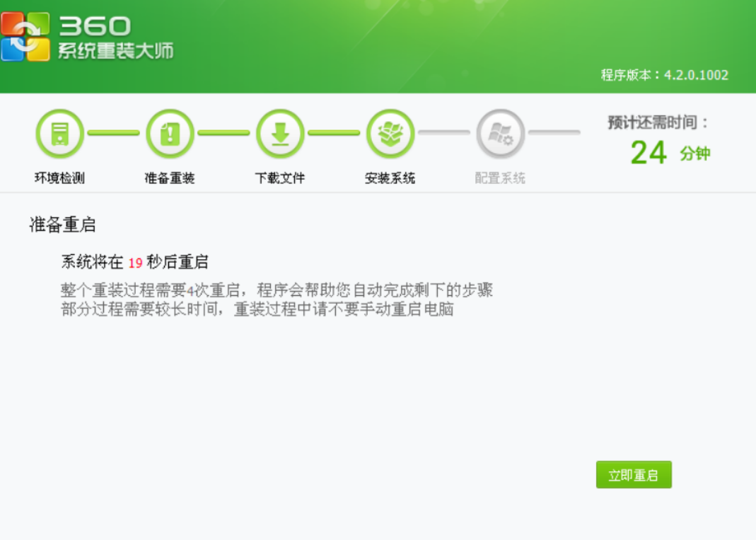
Task: Click the 配置系统 step label
Action: (500, 178)
